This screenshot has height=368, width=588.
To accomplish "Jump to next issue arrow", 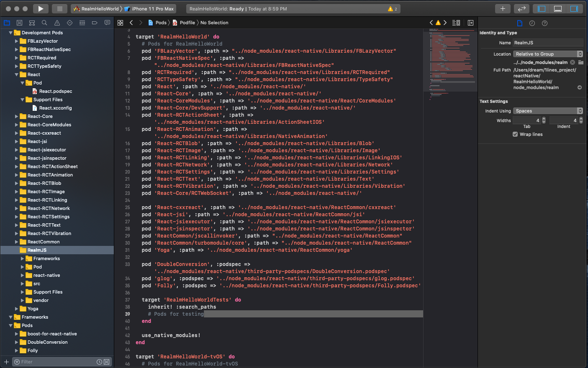I will coord(445,23).
